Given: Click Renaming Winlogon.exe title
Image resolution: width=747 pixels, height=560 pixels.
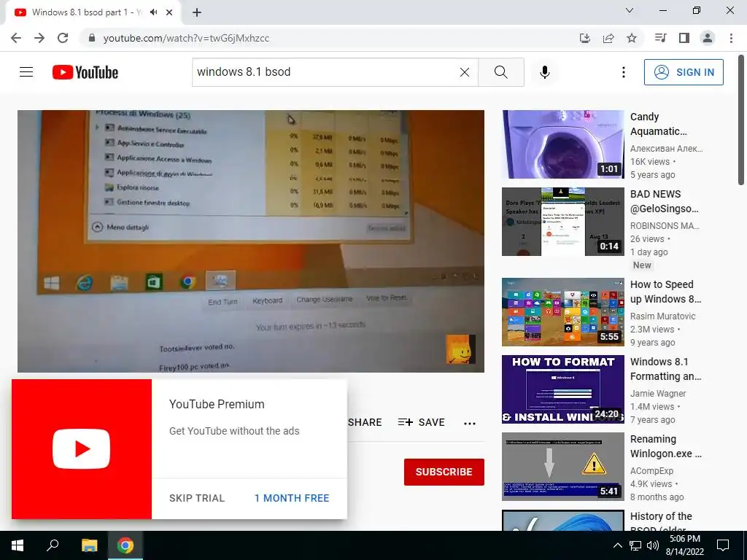Looking at the screenshot, I should (x=666, y=446).
